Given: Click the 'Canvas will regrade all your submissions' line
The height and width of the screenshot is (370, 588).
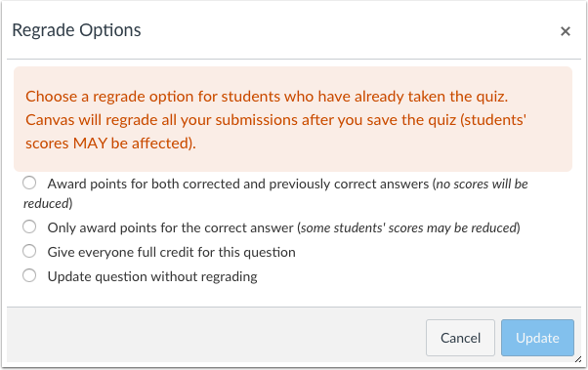Looking at the screenshot, I should pos(276,120).
